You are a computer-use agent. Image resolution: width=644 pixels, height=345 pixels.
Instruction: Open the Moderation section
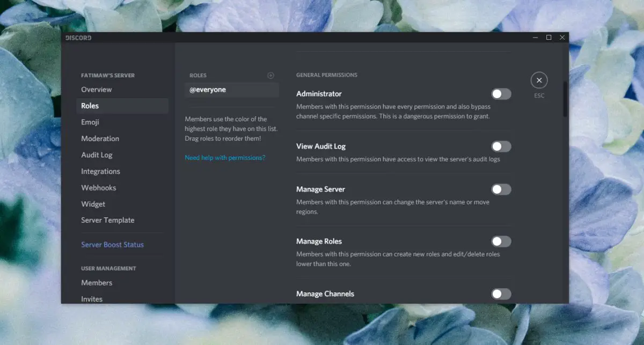[122, 138]
